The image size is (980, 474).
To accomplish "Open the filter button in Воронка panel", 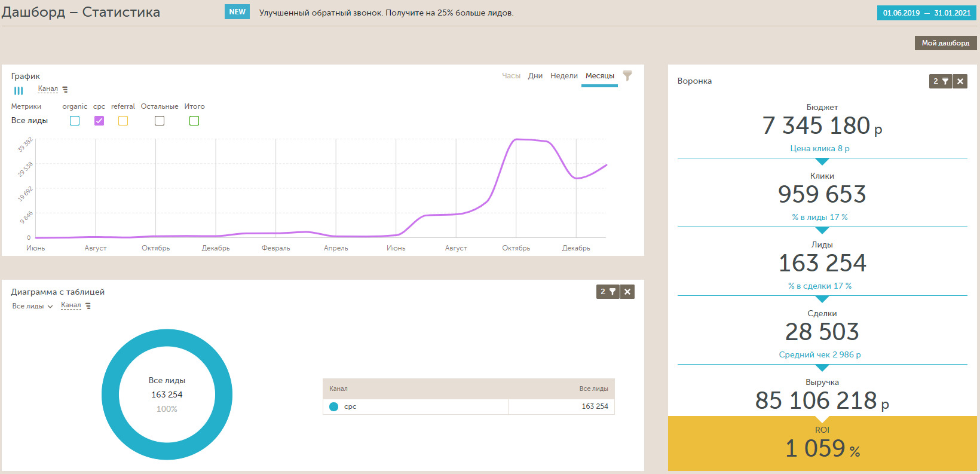I will (941, 81).
